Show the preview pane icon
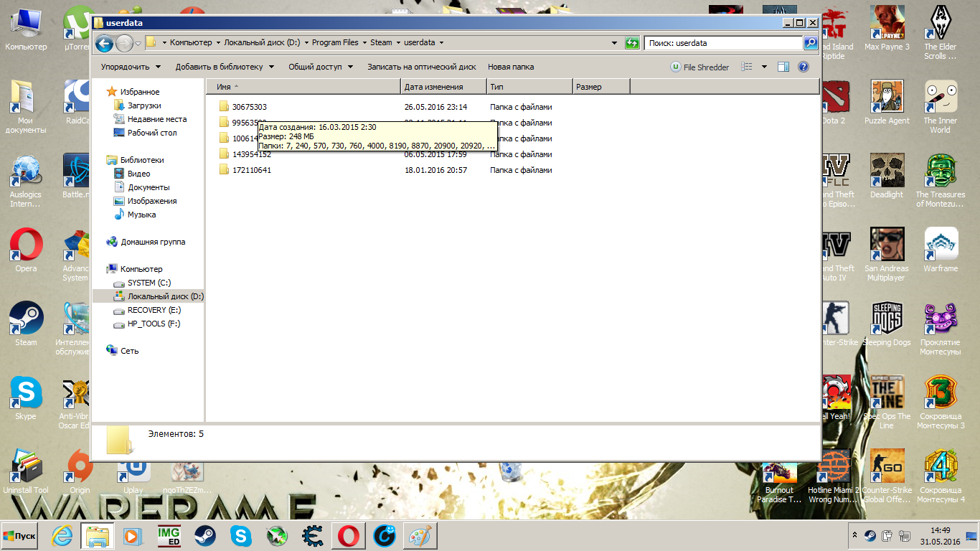Image resolution: width=980 pixels, height=551 pixels. tap(783, 67)
